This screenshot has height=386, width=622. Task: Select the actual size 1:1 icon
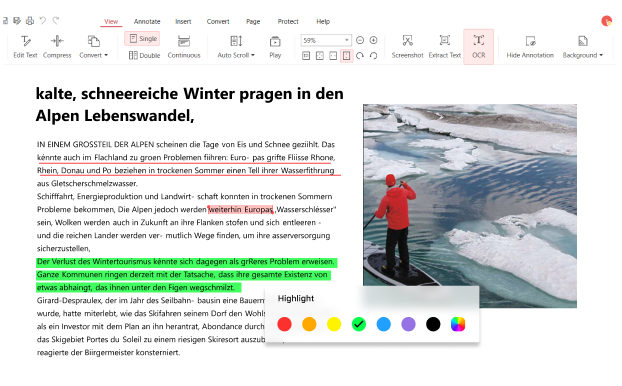coord(306,56)
